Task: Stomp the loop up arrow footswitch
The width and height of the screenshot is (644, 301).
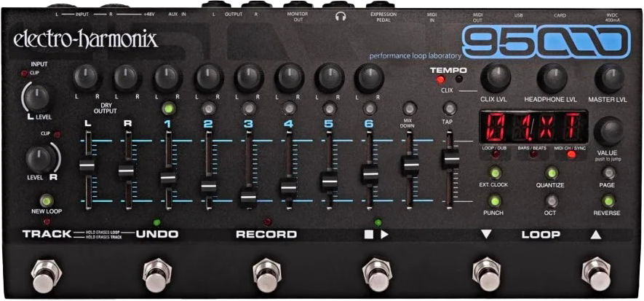Action: click(597, 275)
